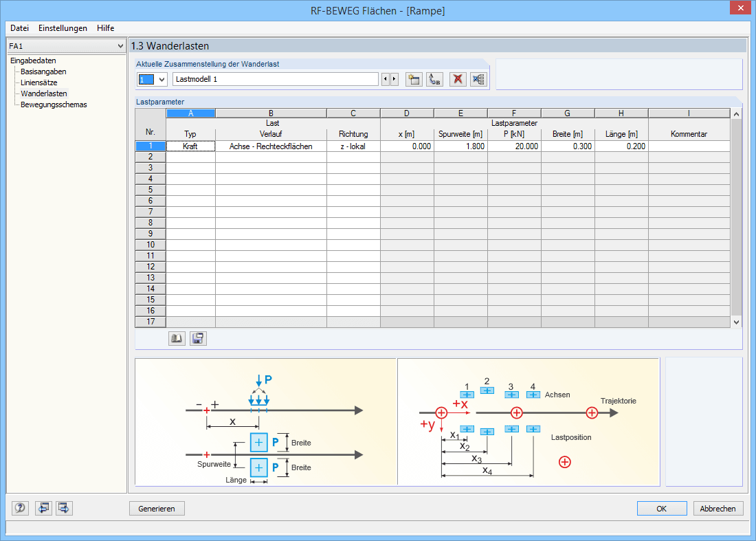The image size is (756, 541).
Task: Select Bewegungsschemas in the tree
Action: tap(54, 104)
